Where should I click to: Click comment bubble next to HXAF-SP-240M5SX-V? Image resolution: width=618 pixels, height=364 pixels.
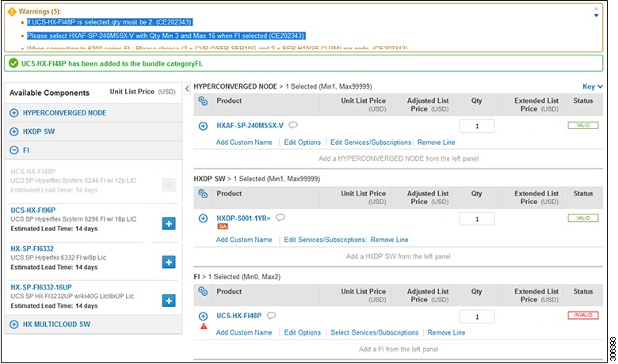pyautogui.click(x=293, y=125)
